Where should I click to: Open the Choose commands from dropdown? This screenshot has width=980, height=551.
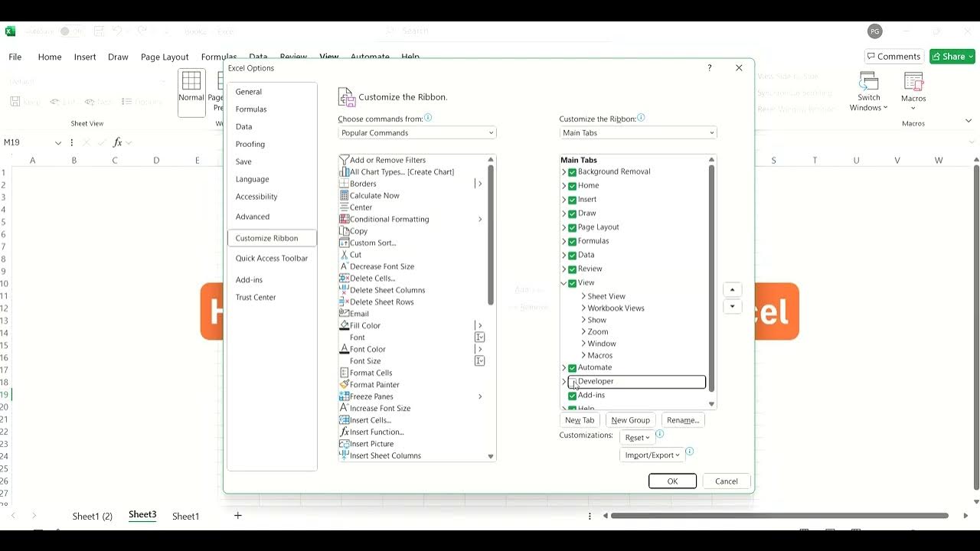click(x=417, y=133)
